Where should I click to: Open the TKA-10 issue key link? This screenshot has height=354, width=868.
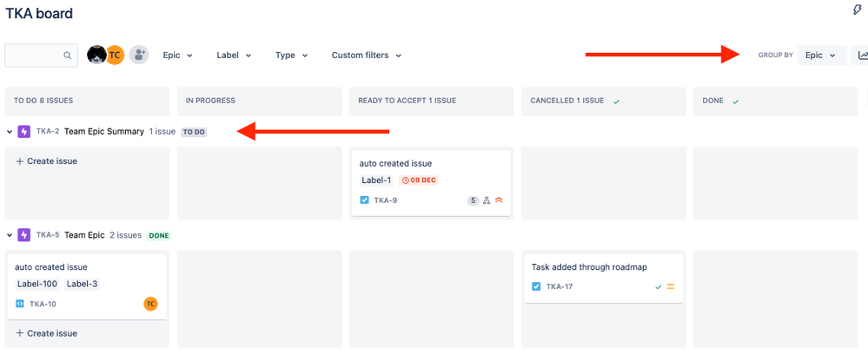(x=43, y=304)
